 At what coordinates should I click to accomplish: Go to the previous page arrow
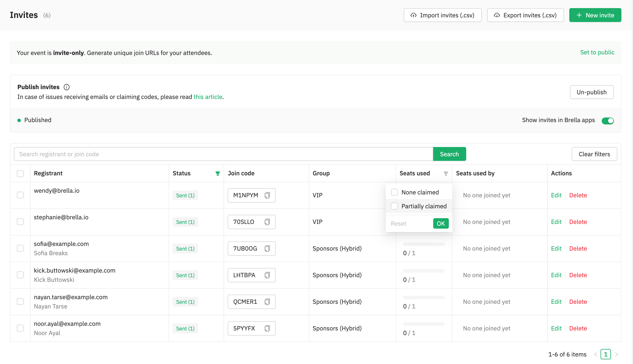(x=596, y=354)
